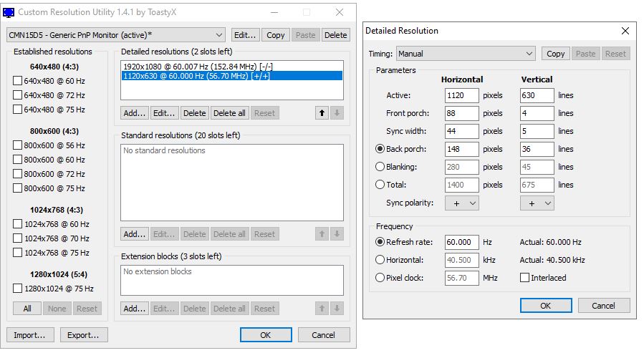644x353 pixels.
Task: Check the 800x600 @ 72 Hz option
Action: pos(18,174)
